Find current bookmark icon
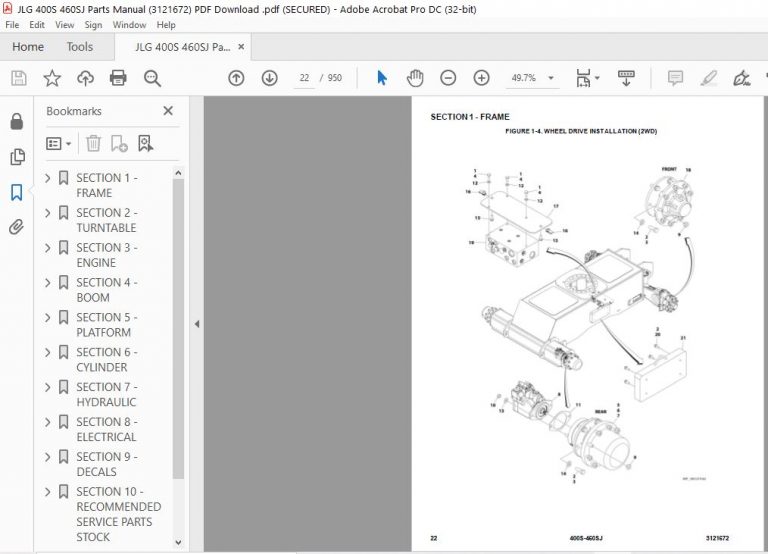 pyautogui.click(x=145, y=144)
